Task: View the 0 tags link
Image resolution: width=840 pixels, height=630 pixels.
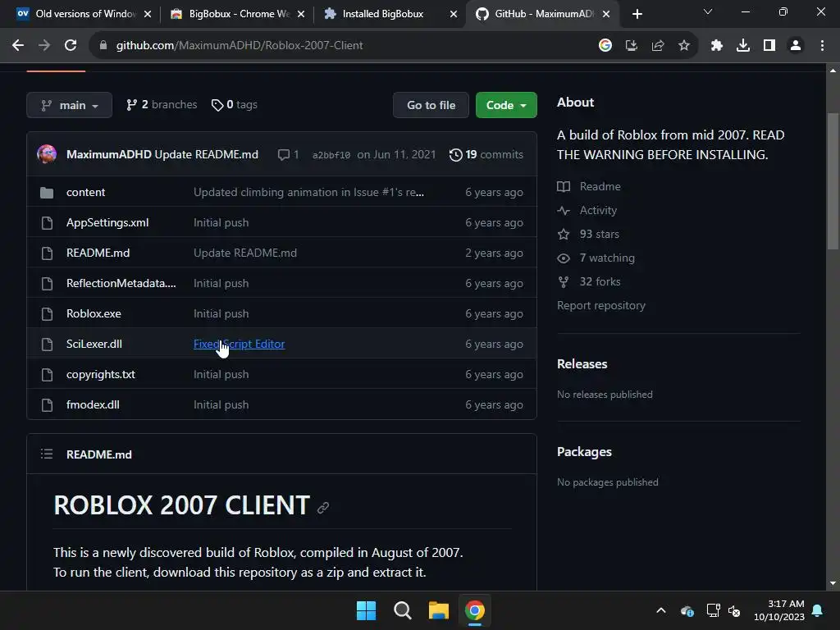Action: (x=235, y=104)
